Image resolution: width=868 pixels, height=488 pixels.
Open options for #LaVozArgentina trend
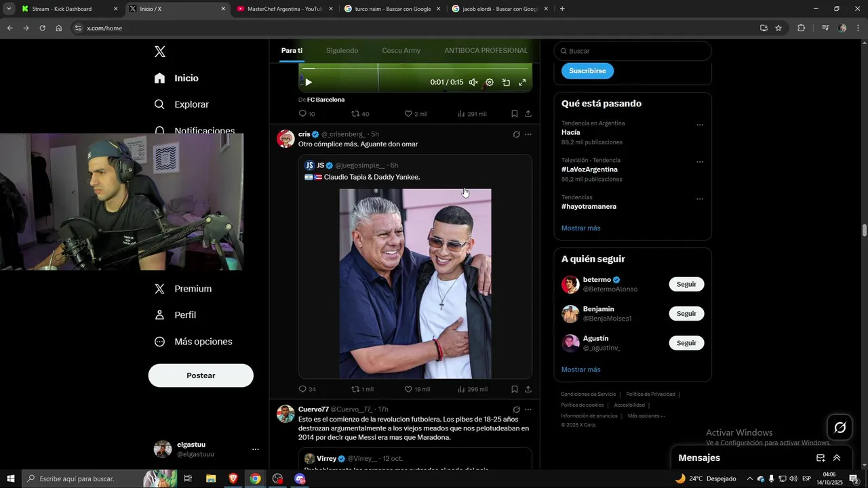pyautogui.click(x=700, y=162)
